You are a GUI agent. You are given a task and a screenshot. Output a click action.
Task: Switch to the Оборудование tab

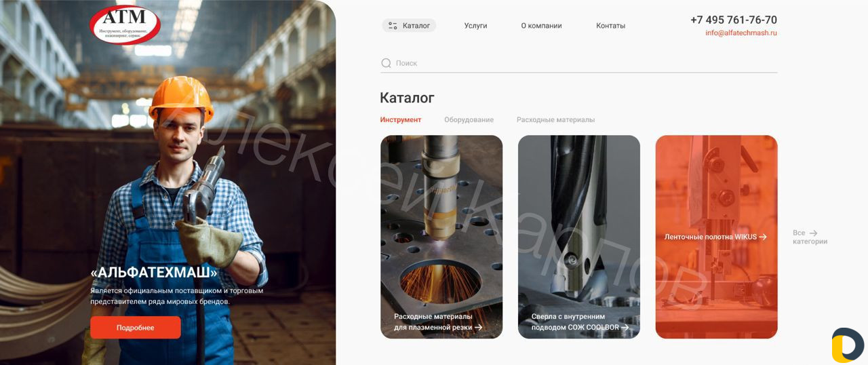coord(469,119)
